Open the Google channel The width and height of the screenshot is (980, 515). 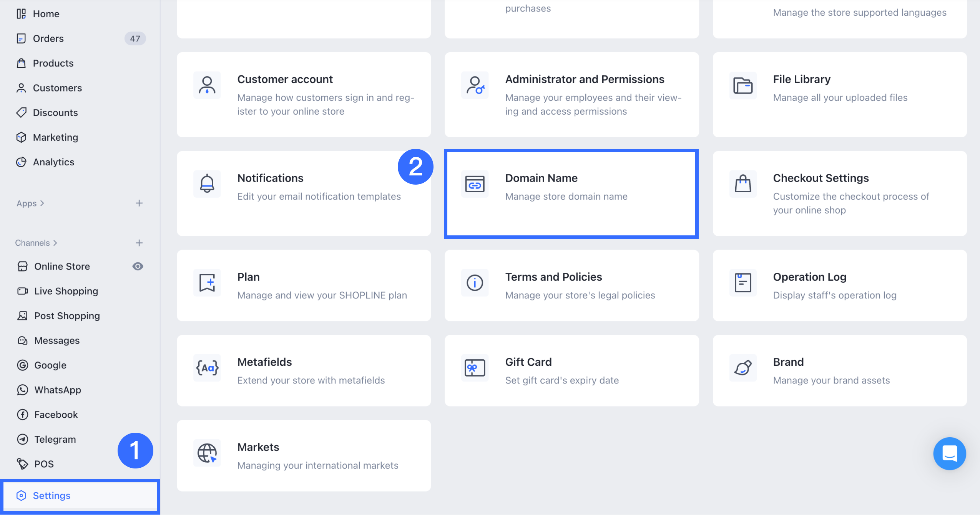pos(50,365)
